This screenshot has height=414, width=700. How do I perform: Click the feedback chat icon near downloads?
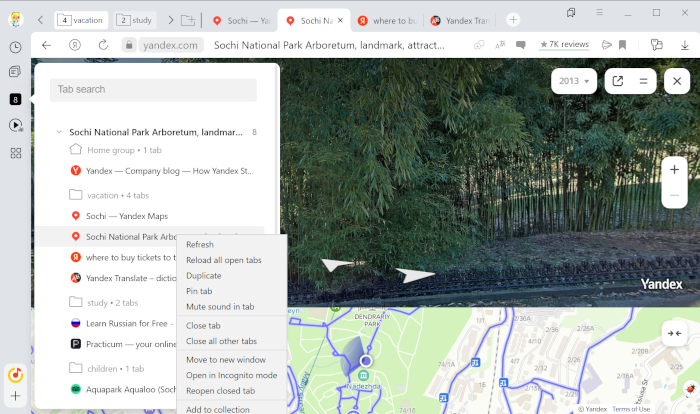[656, 45]
